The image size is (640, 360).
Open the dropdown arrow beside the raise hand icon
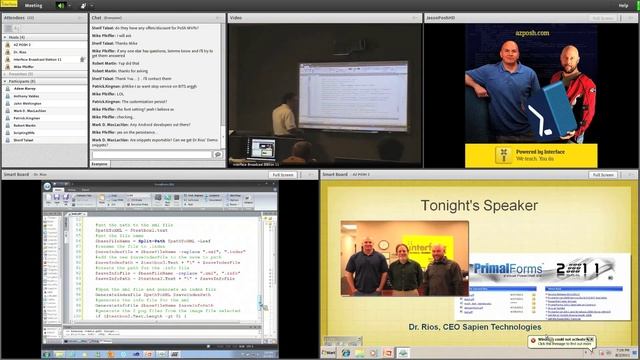pyautogui.click(x=91, y=6)
